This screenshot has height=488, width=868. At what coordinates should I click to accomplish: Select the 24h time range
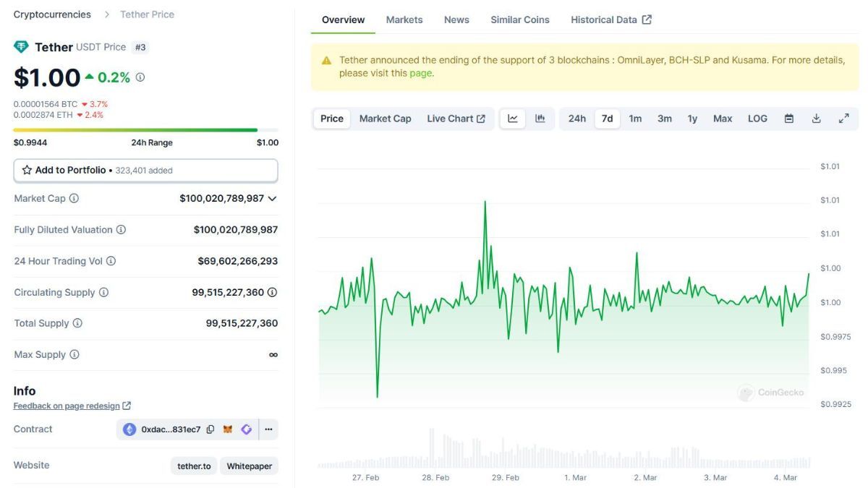pyautogui.click(x=576, y=119)
